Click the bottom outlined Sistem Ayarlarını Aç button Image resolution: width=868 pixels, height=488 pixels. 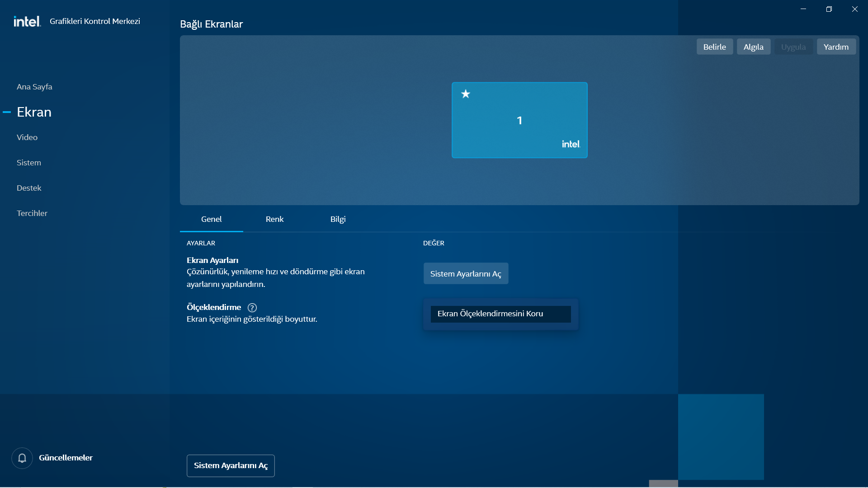(231, 465)
